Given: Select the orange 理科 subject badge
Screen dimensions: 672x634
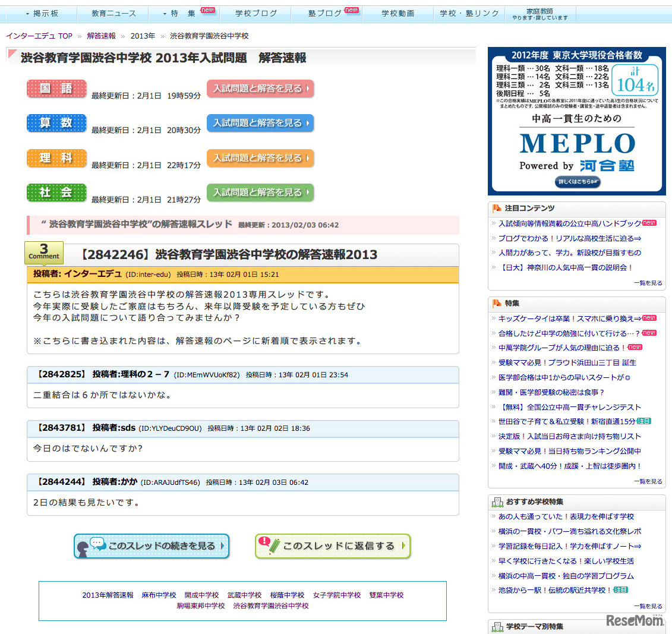Looking at the screenshot, I should pos(56,158).
